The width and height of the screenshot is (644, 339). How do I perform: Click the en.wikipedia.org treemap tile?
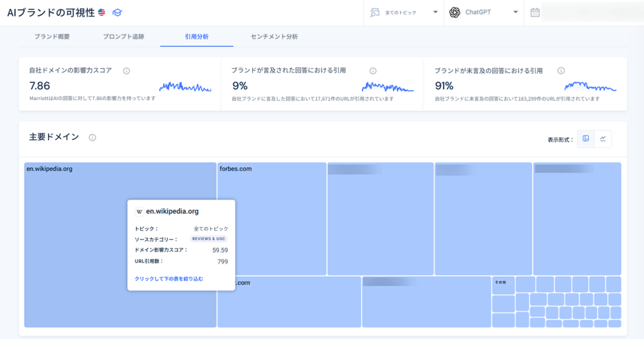click(120, 245)
